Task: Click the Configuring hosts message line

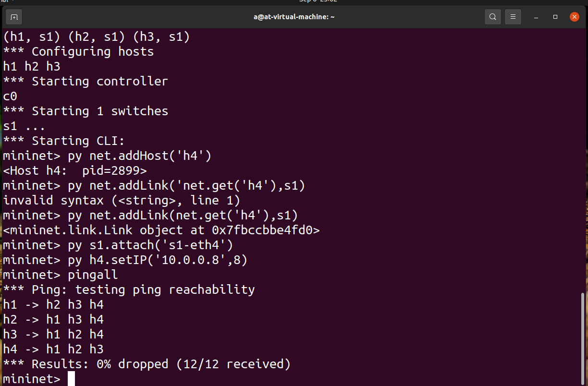Action: tap(78, 52)
